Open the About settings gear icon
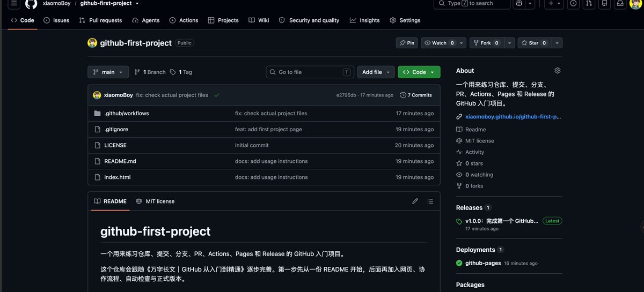Screen dimensions: 644x292 coord(557,71)
